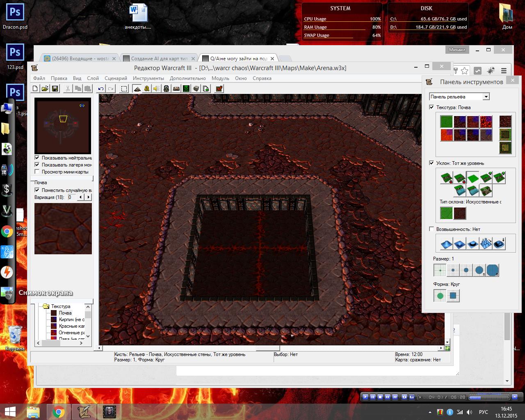Image resolution: width=525 pixels, height=420 pixels.
Task: Open the AI editor green face icon
Action: (x=186, y=89)
